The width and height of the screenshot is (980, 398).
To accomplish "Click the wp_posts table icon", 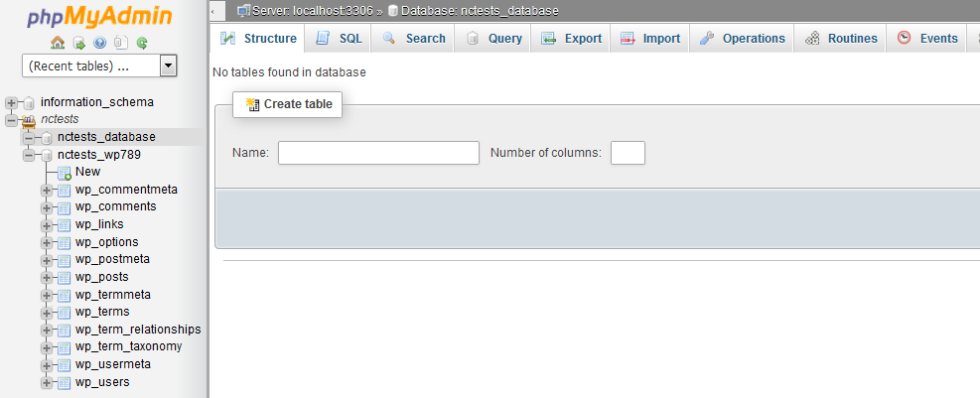I will tap(65, 278).
